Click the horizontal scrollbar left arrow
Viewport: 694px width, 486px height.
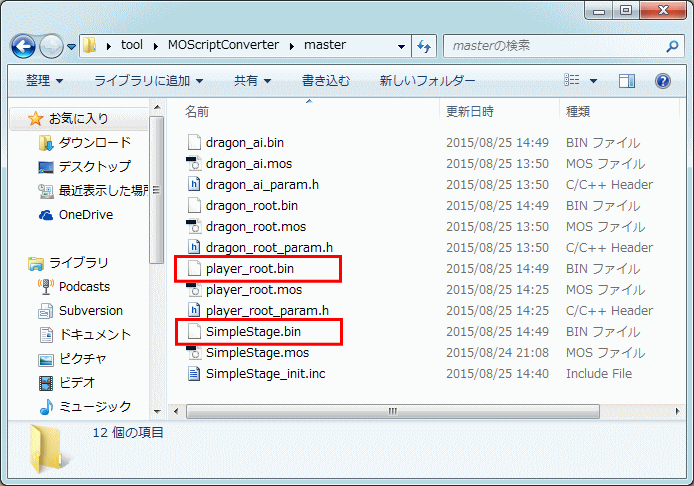(176, 411)
